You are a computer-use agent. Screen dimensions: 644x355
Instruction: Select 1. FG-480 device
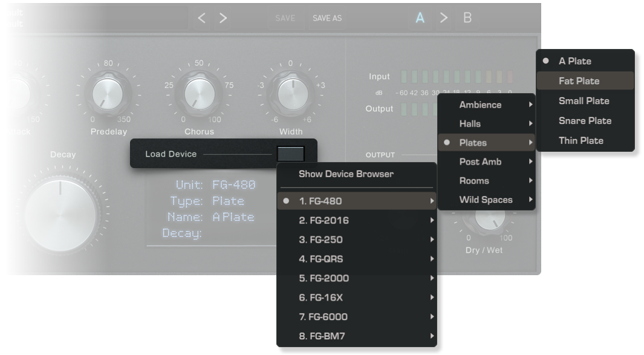point(356,201)
